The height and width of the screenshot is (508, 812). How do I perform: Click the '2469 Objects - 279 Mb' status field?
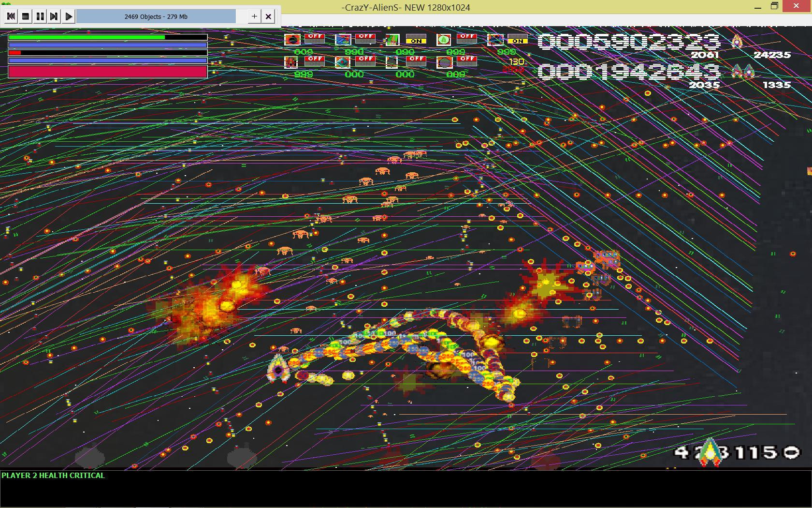(156, 16)
